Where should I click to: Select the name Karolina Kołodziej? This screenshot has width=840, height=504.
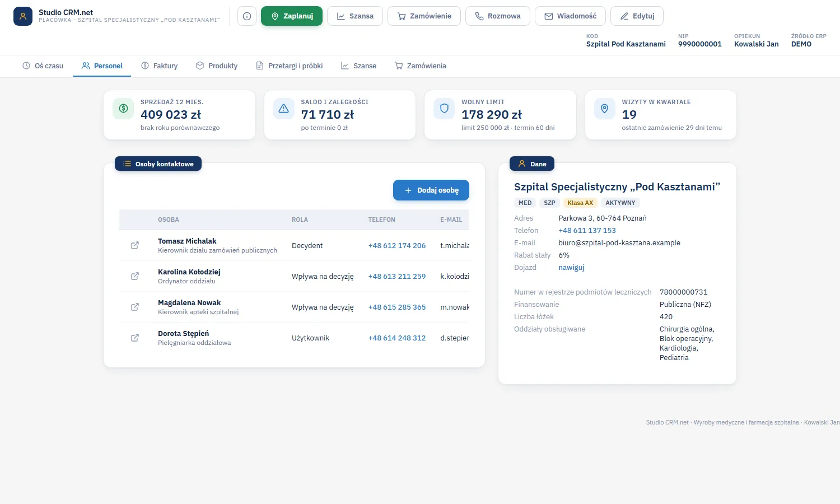(189, 272)
